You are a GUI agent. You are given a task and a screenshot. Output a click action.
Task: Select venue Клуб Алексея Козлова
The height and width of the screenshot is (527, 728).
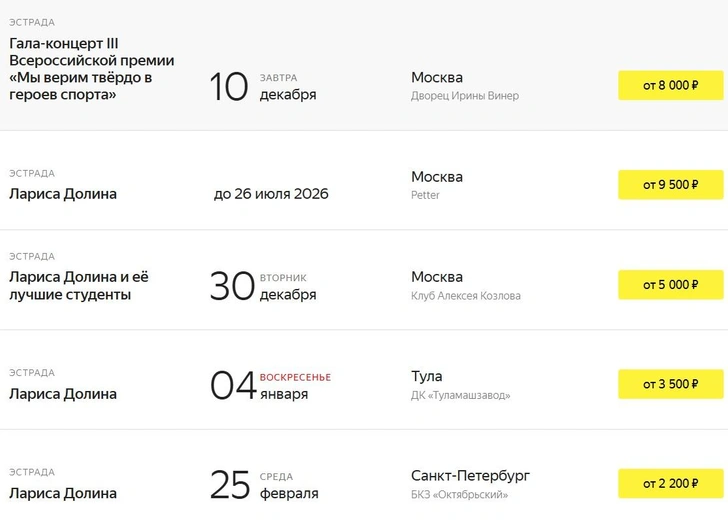[x=465, y=296]
